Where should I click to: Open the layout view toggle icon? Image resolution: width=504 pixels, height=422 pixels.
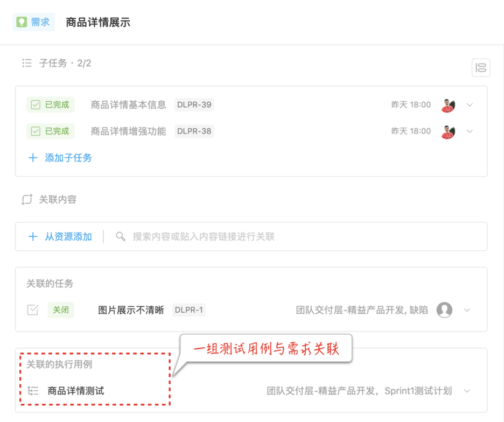481,68
